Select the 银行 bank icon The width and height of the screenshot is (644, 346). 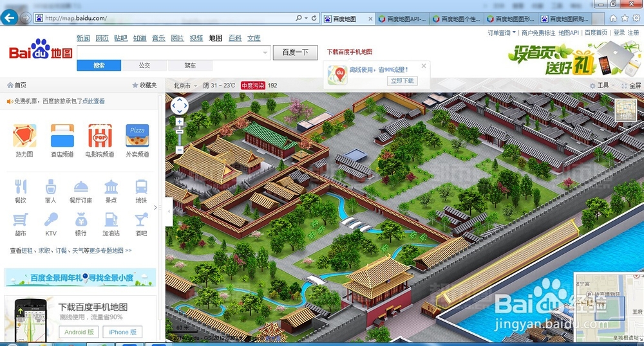coord(81,219)
